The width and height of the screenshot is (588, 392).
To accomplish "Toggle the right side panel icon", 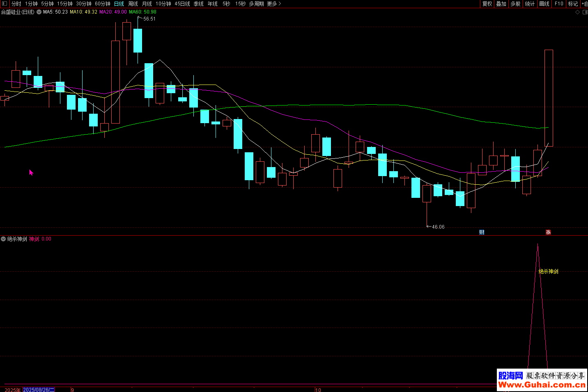I will (x=585, y=12).
